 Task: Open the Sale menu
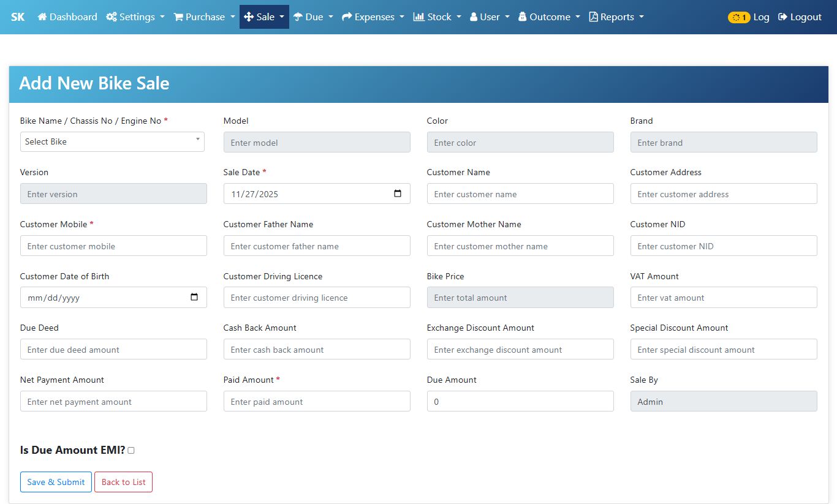tap(264, 17)
